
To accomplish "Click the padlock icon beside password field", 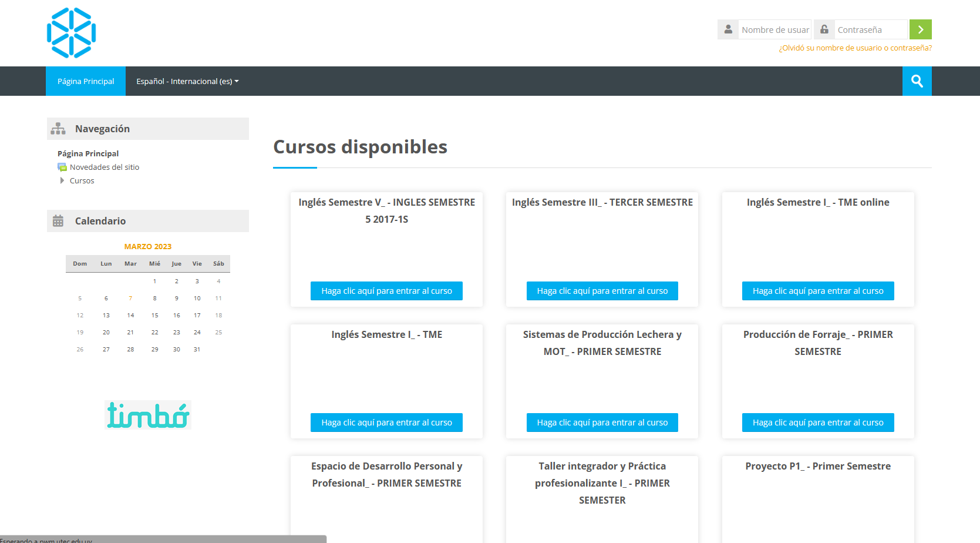I will point(824,29).
